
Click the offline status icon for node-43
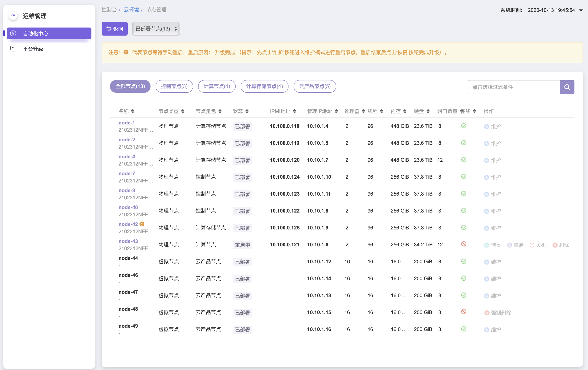click(464, 244)
